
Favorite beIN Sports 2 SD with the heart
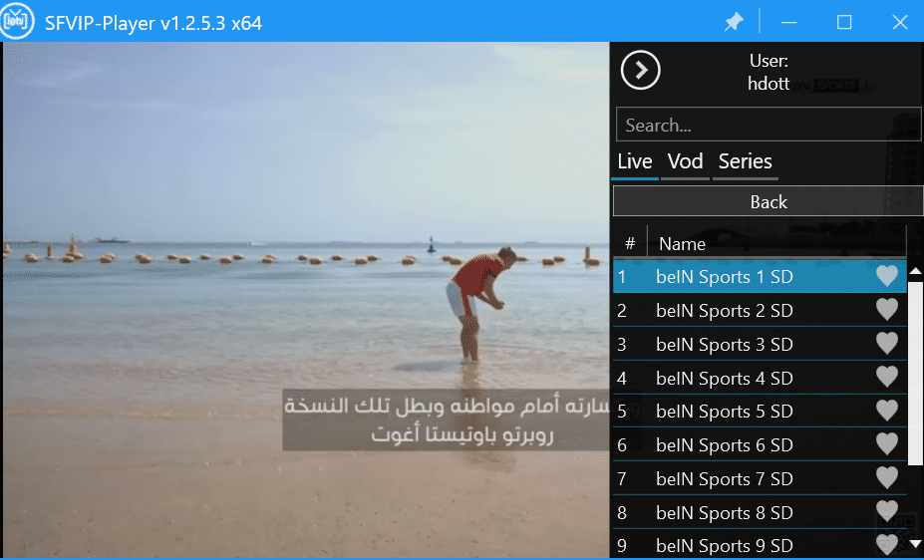[x=887, y=309]
